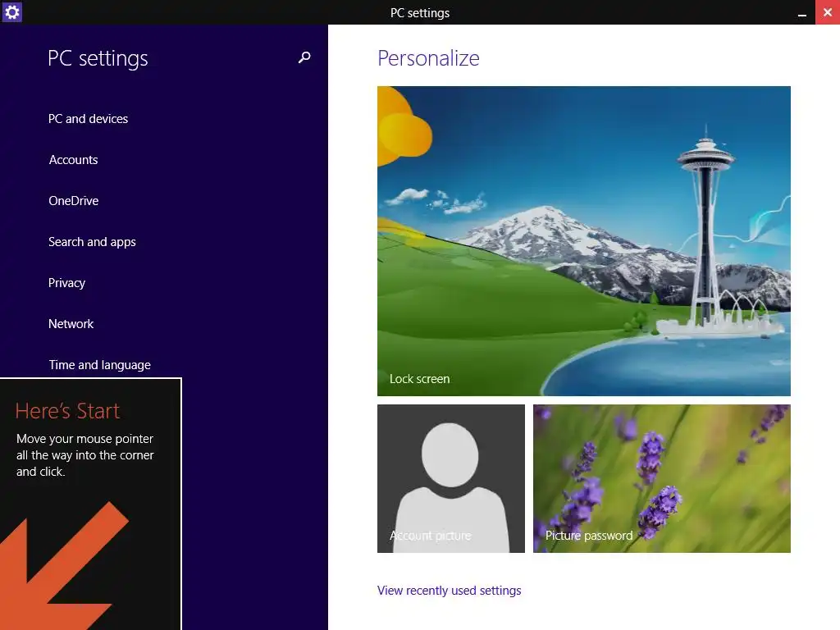The width and height of the screenshot is (840, 630).
Task: Open the Lock screen tile
Action: [584, 241]
